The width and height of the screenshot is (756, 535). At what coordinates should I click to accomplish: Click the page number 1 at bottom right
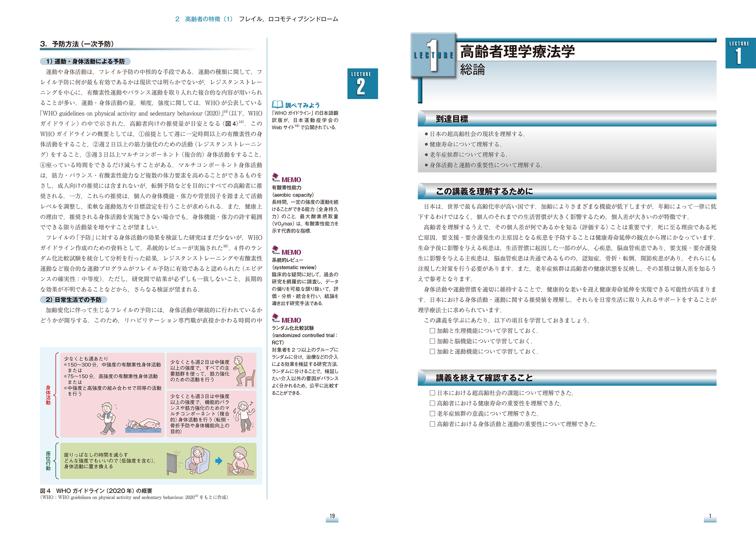[x=710, y=516]
